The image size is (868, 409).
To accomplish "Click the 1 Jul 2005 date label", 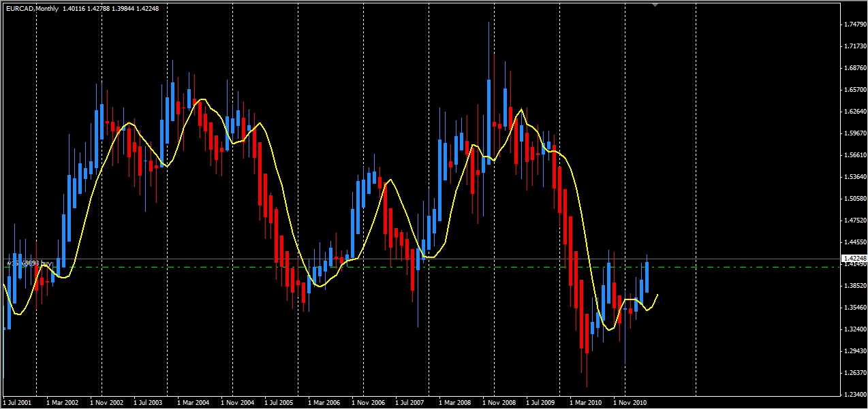I will point(281,402).
